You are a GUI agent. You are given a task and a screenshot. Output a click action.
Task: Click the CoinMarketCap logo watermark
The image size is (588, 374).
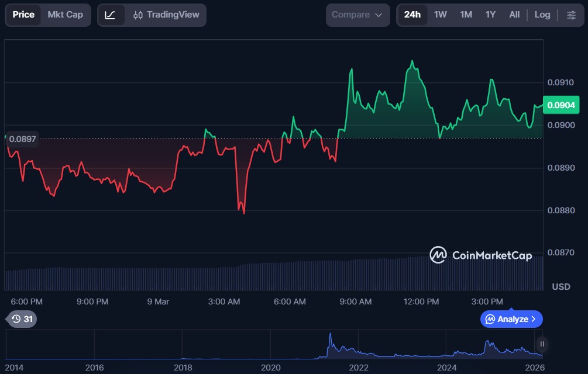[480, 255]
